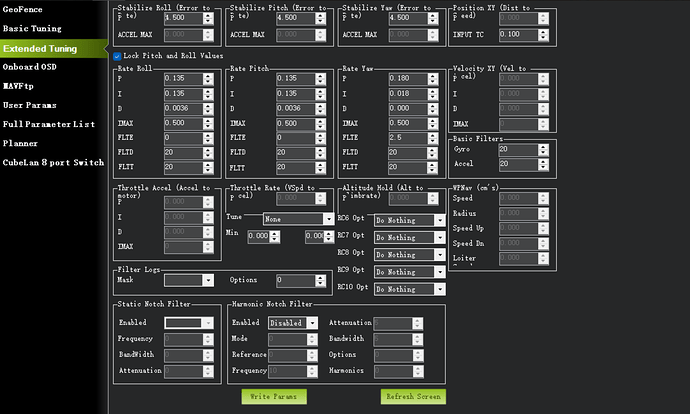
Task: Click Rate Yaw FLTD field
Action: tap(408, 153)
